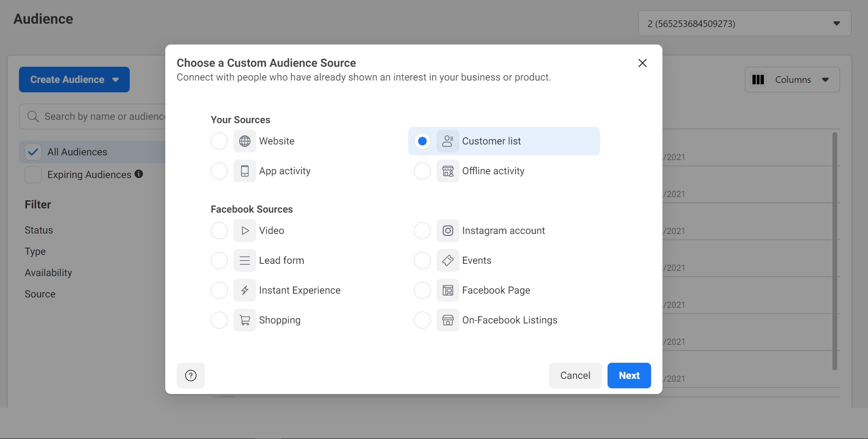Open help with the question mark icon
868x439 pixels.
pos(191,376)
